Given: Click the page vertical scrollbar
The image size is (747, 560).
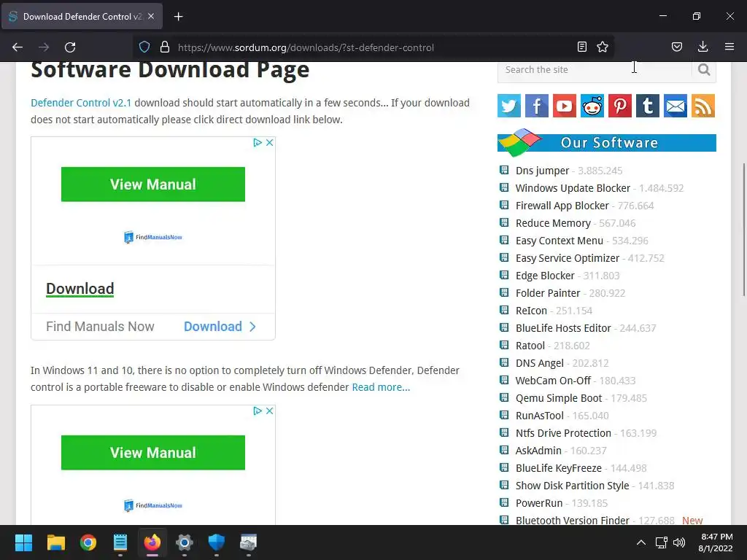Looking at the screenshot, I should [x=743, y=230].
